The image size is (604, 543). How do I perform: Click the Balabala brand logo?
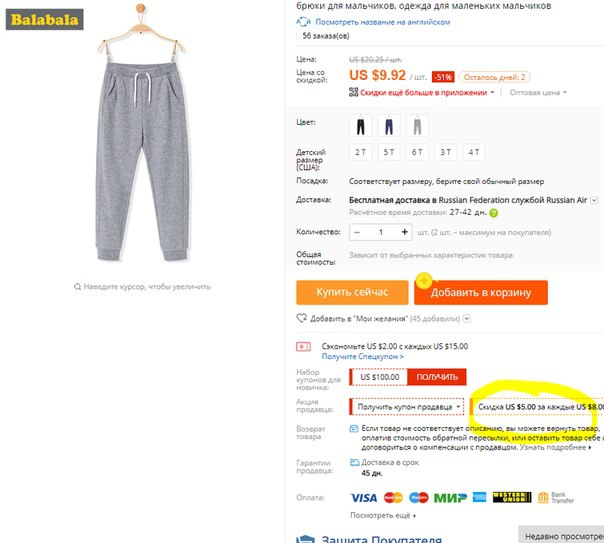click(44, 19)
